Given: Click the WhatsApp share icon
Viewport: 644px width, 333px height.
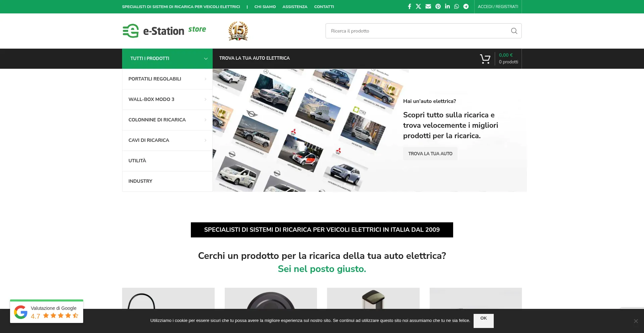Looking at the screenshot, I should [x=457, y=6].
